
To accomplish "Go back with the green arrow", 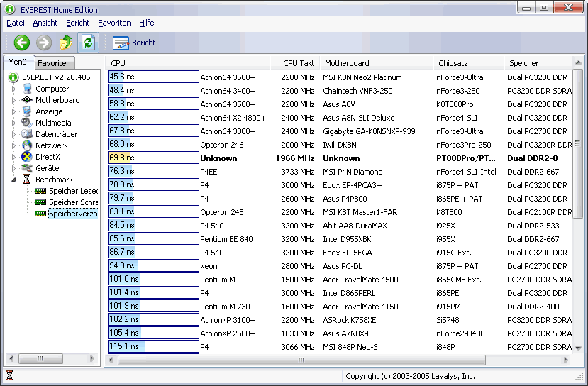I will tap(22, 43).
